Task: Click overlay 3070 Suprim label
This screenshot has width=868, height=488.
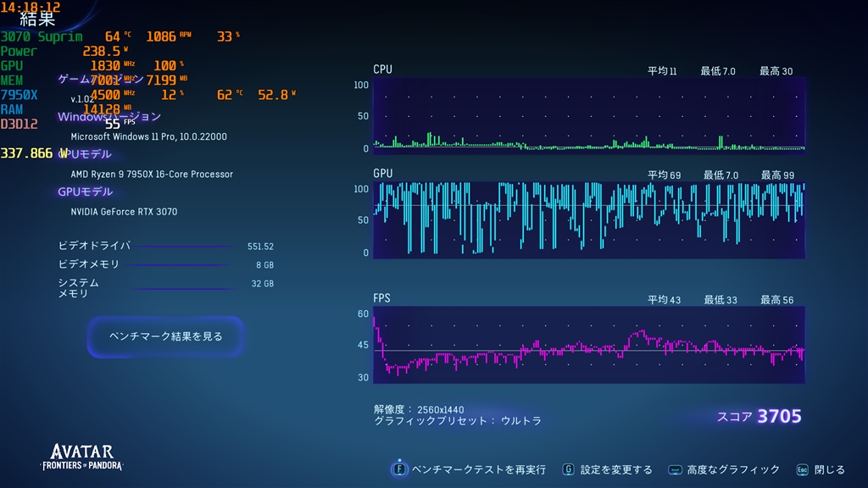Action: pos(42,36)
